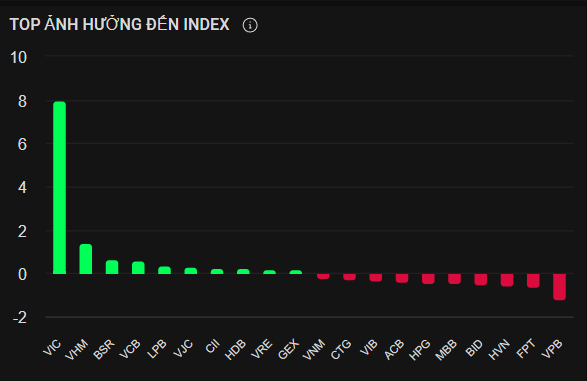Image resolution: width=587 pixels, height=381 pixels.
Task: Click the VNM ticker label
Action: pyautogui.click(x=314, y=350)
